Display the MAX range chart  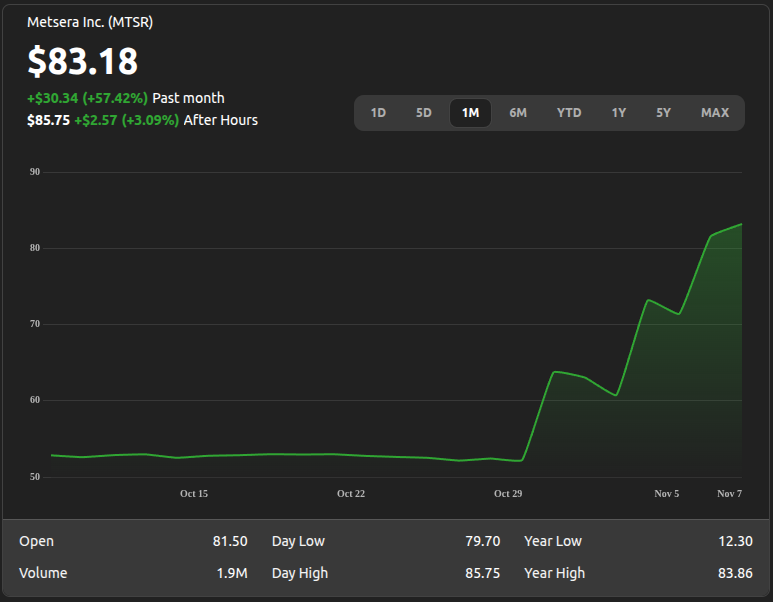(715, 113)
